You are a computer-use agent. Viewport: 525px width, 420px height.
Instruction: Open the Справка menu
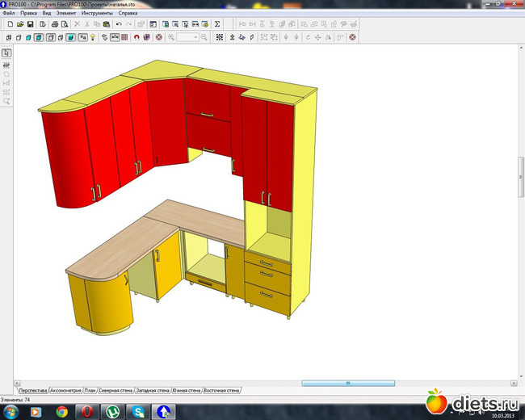point(128,14)
